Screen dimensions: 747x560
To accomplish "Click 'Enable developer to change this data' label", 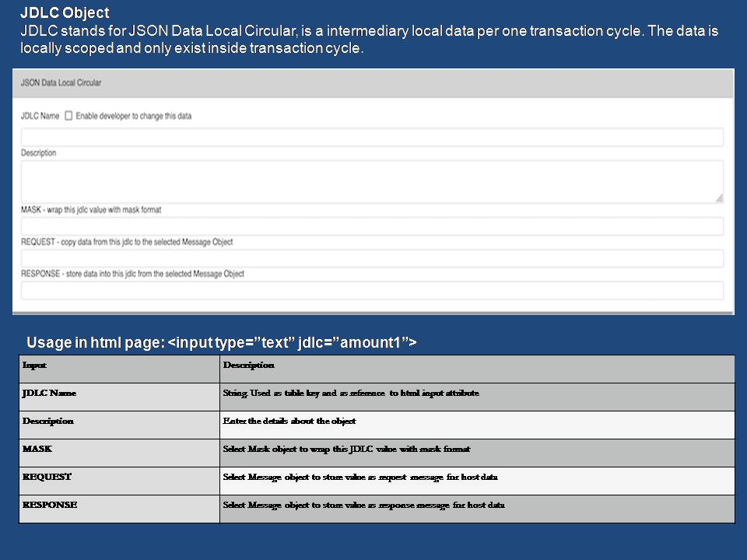I will point(134,116).
